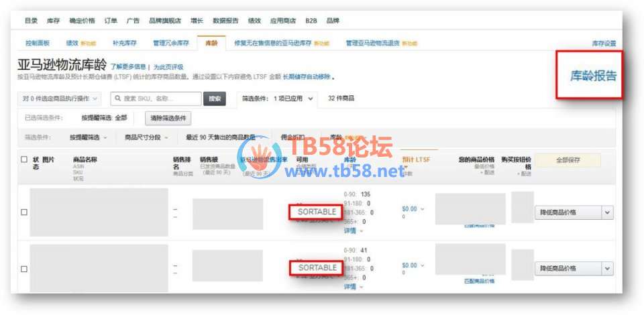644x315 pixels.
Task: Open the 品牌 menu
Action: [333, 21]
